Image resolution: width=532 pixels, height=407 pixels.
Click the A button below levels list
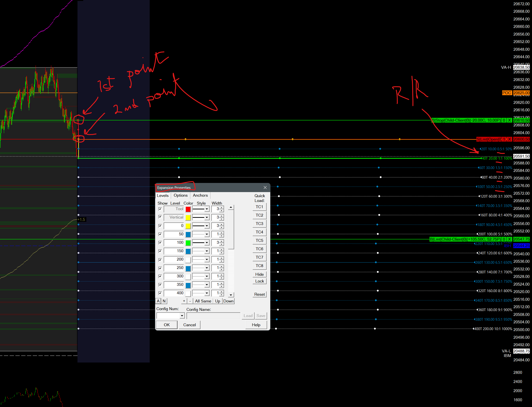coord(158,301)
